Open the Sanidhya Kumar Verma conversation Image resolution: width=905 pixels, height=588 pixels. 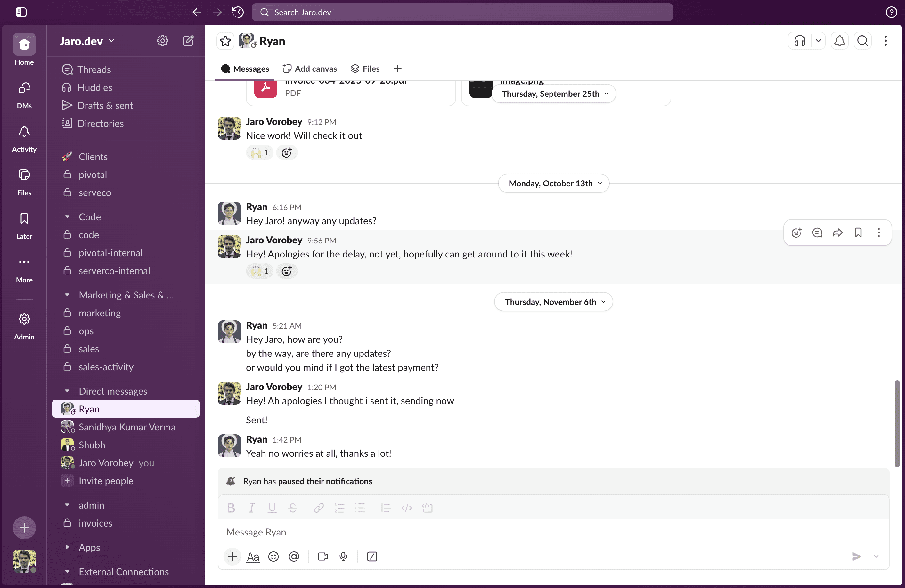126,427
